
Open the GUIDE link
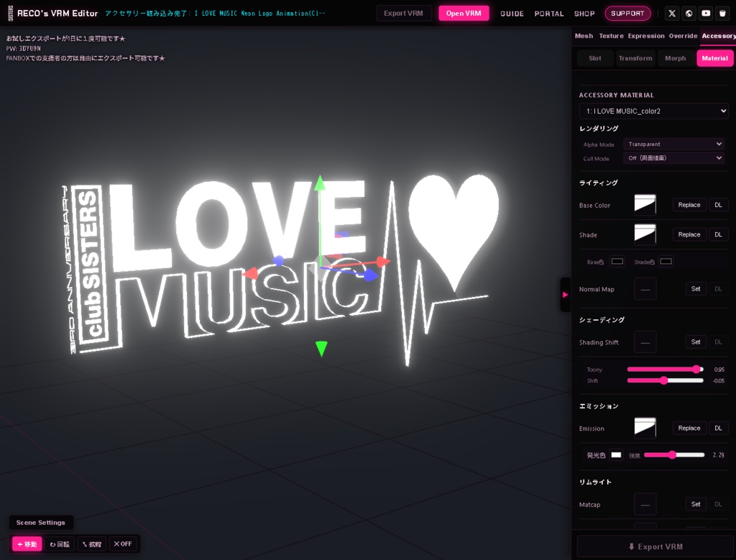512,14
